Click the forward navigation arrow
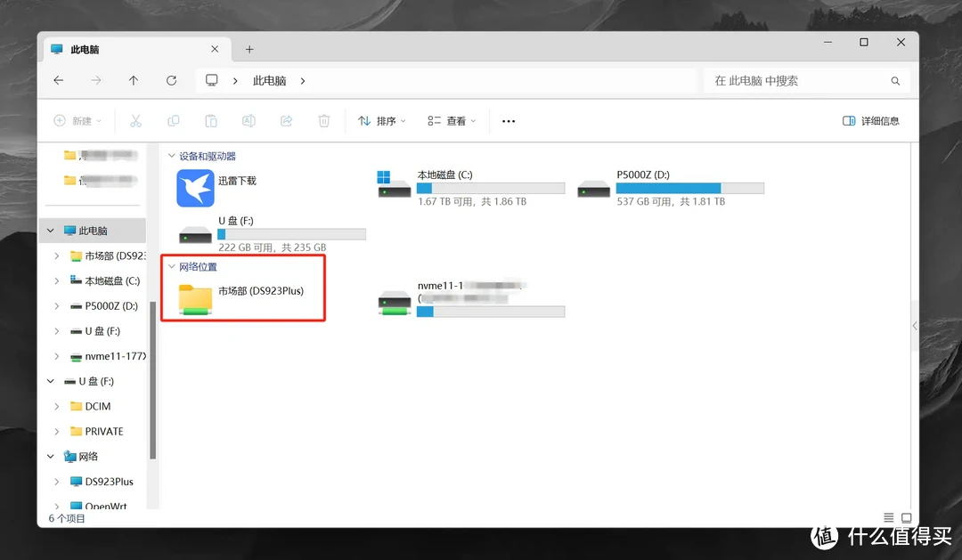The width and height of the screenshot is (962, 560). (x=96, y=80)
